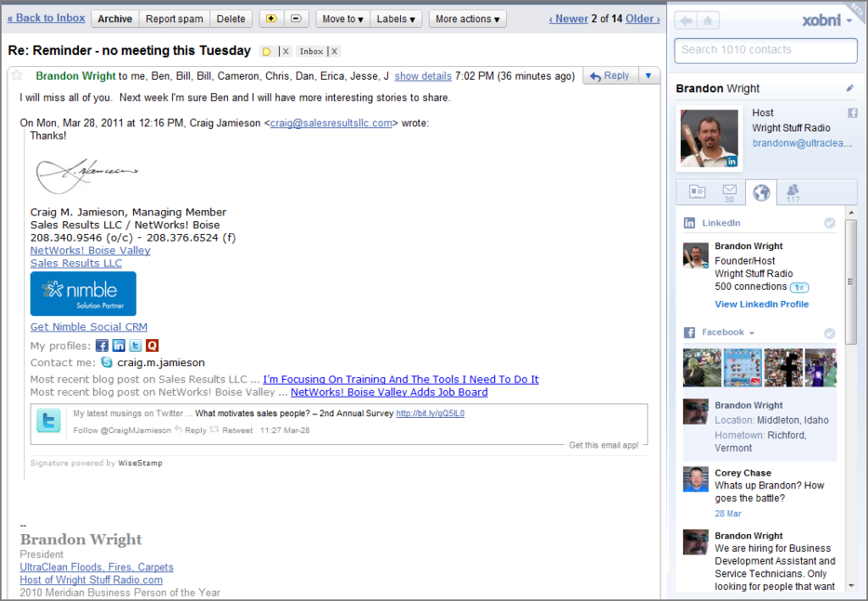
Task: Click the Twitter bird icon in signature
Action: click(x=48, y=421)
